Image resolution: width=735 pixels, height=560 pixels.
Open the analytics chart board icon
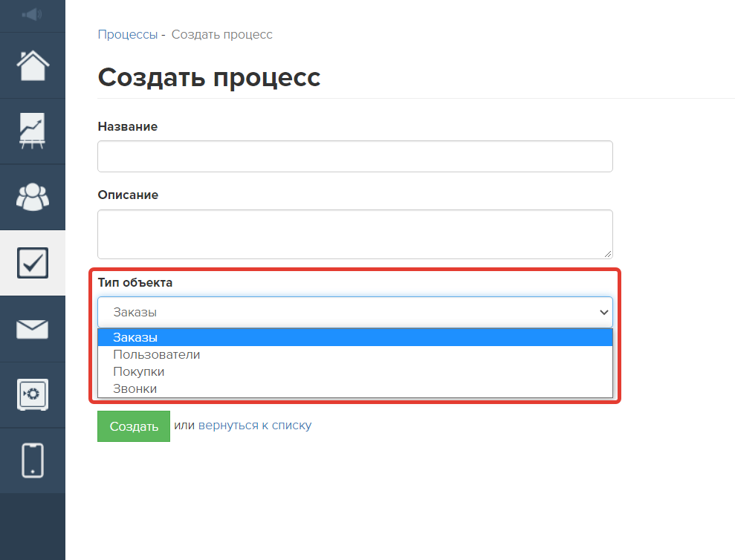[x=33, y=131]
